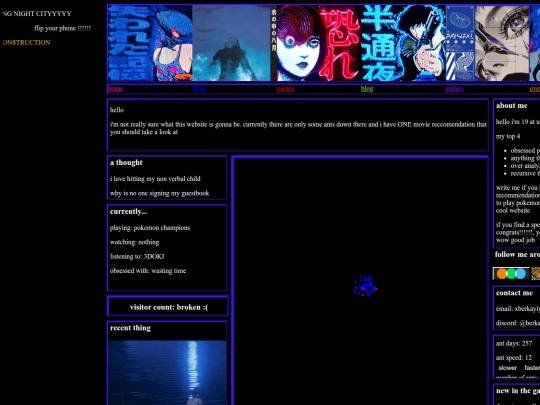
Task: Click the email line in the contact box
Action: [518, 309]
